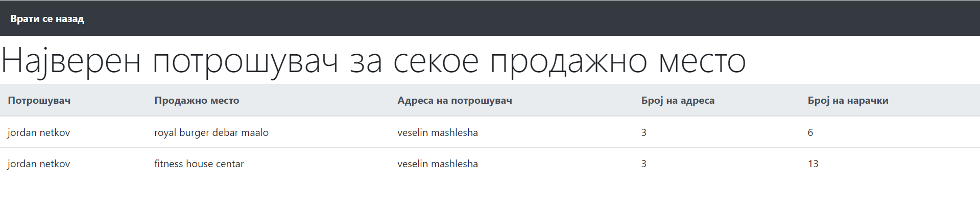Click 'jordan netkov' in the royal burger row
This screenshot has height=206, width=980.
(x=39, y=133)
